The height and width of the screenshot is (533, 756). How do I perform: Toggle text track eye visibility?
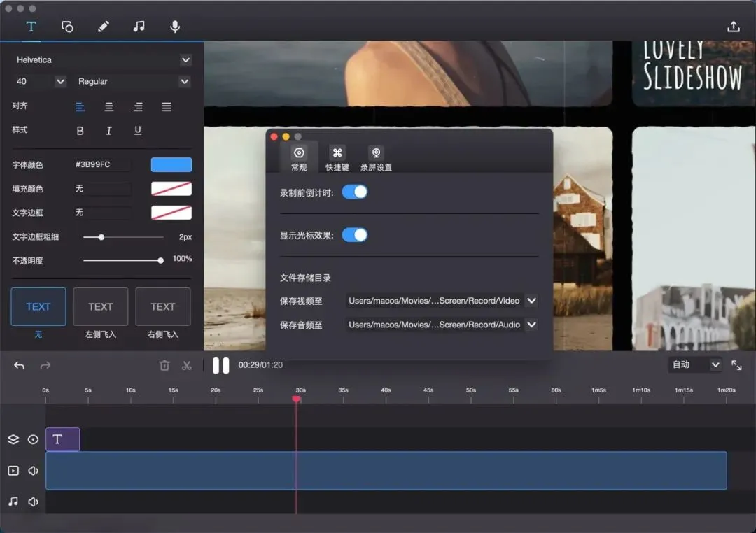pyautogui.click(x=33, y=439)
